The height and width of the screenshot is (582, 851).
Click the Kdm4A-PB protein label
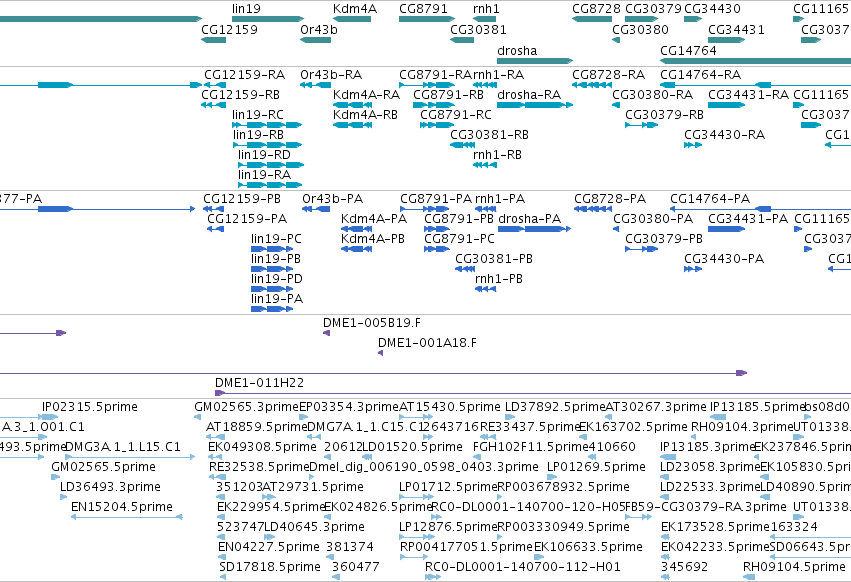[x=373, y=238]
